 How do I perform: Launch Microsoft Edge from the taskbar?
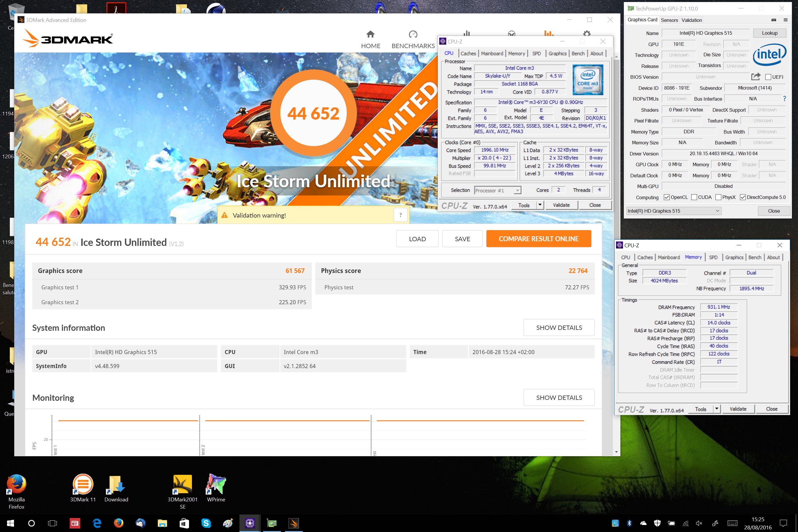tap(97, 523)
